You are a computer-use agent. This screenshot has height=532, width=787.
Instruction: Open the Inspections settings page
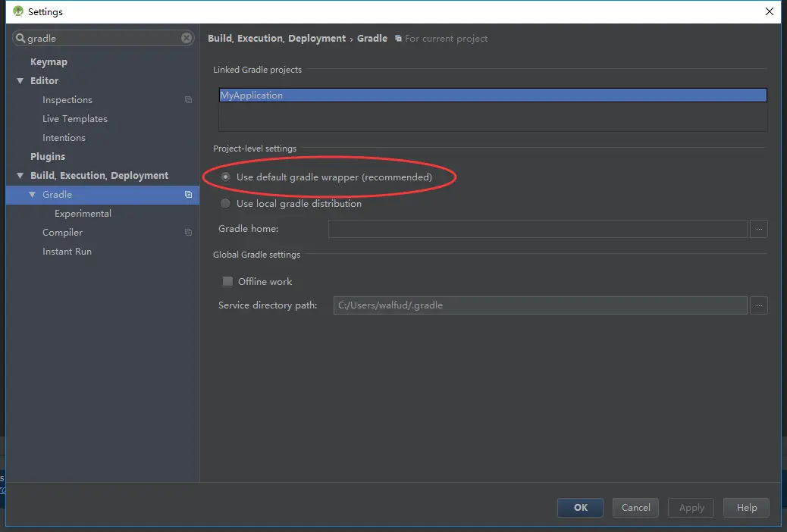(67, 100)
